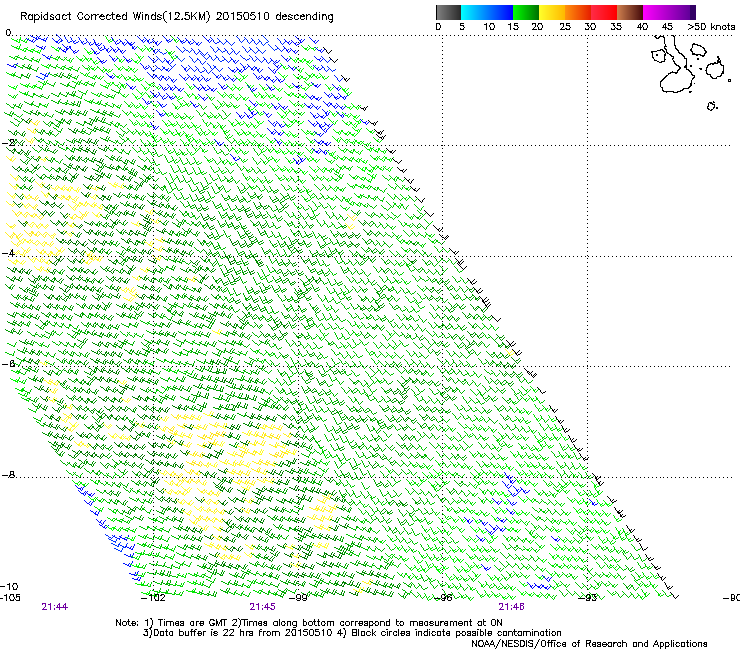Click the latitude label -10

click(9, 586)
